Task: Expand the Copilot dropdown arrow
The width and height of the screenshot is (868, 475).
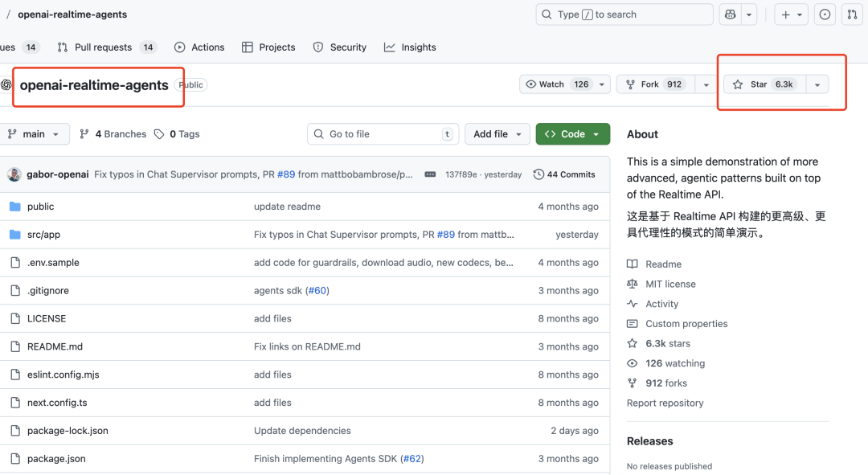Action: click(749, 14)
